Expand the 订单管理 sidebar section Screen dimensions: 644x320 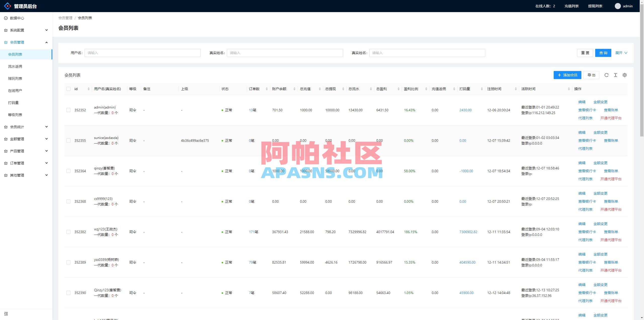(x=46, y=163)
